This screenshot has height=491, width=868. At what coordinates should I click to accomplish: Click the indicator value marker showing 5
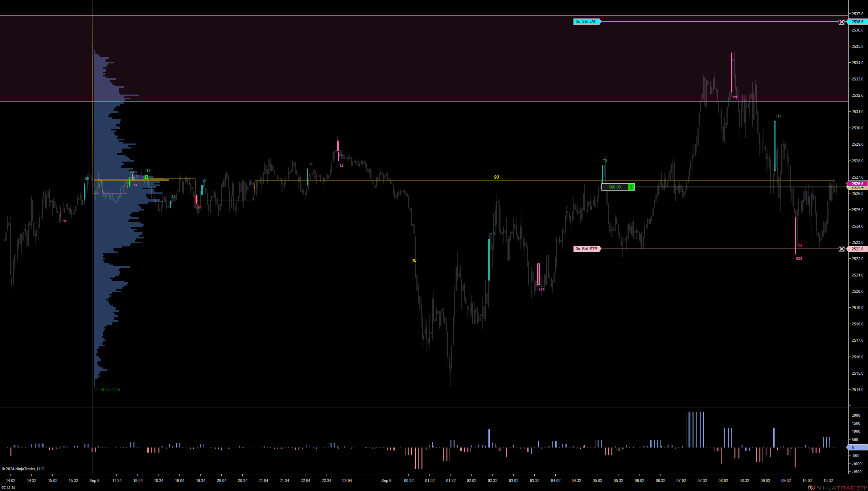[x=856, y=448]
